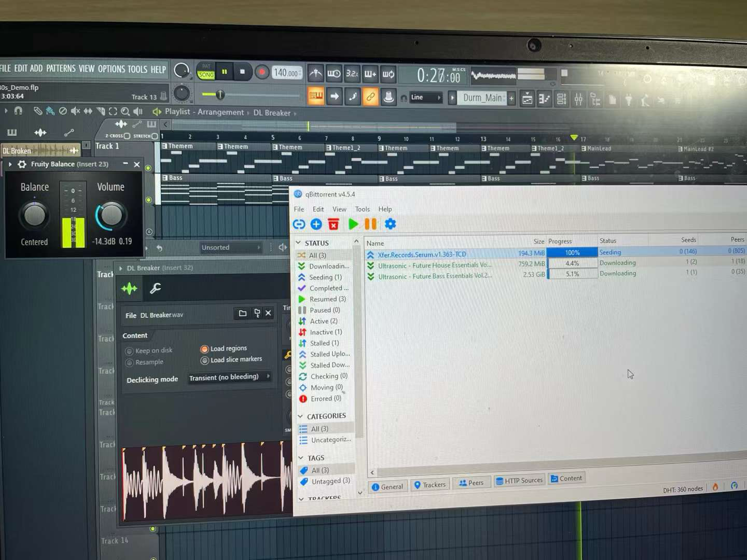Select the Load slice markers option
This screenshot has height=560, width=747.
click(x=204, y=360)
